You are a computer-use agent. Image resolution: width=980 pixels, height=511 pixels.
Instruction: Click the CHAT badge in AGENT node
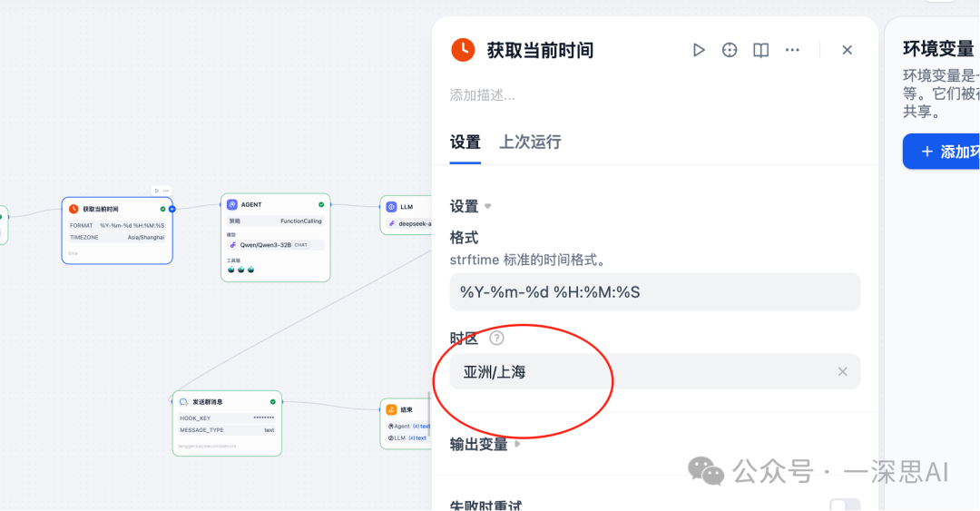(x=301, y=245)
